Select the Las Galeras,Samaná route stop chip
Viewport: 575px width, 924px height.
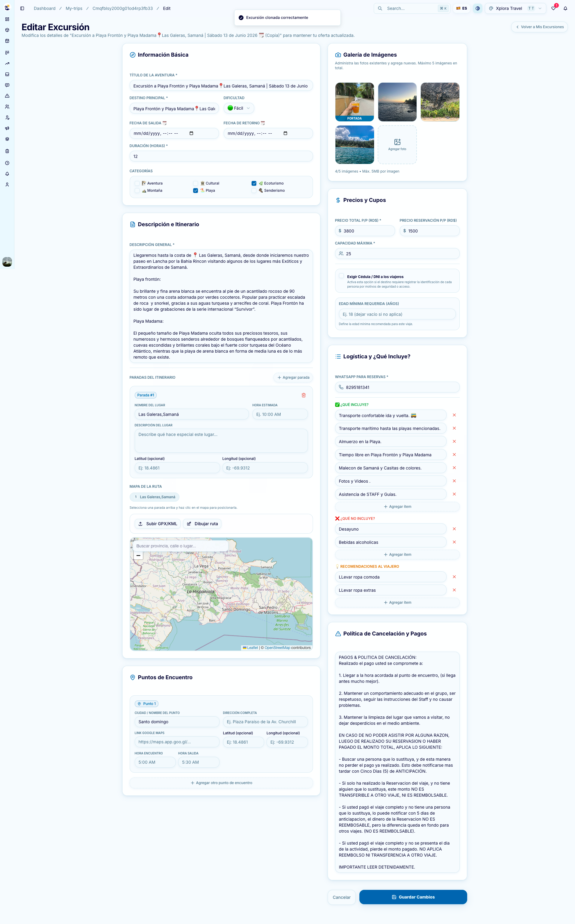point(155,497)
